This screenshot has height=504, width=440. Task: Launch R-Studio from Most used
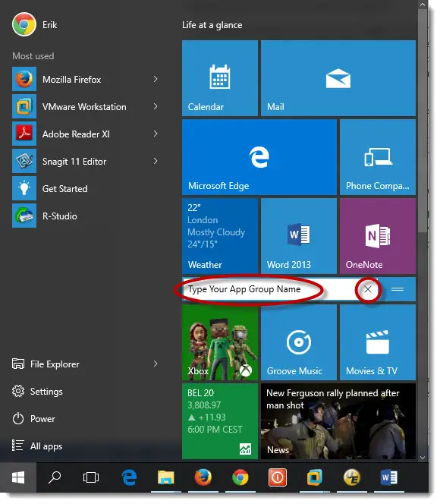point(86,216)
